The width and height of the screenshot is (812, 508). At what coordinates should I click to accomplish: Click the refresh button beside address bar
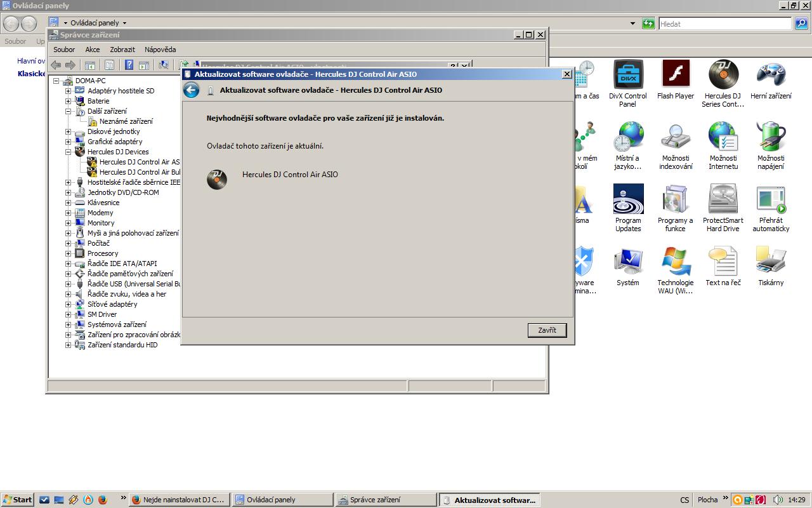coord(648,23)
